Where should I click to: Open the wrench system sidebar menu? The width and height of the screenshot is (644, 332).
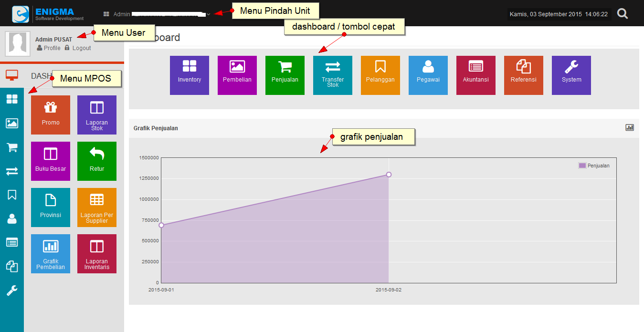(12, 290)
